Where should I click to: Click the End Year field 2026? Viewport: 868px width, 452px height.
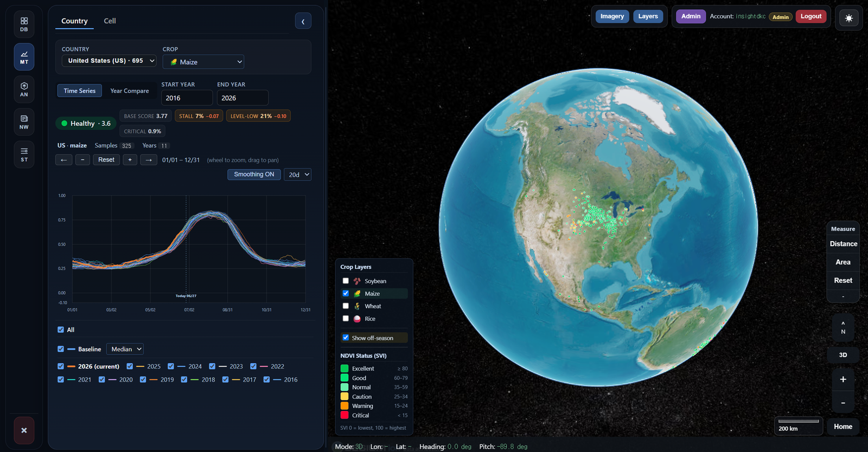tap(242, 98)
